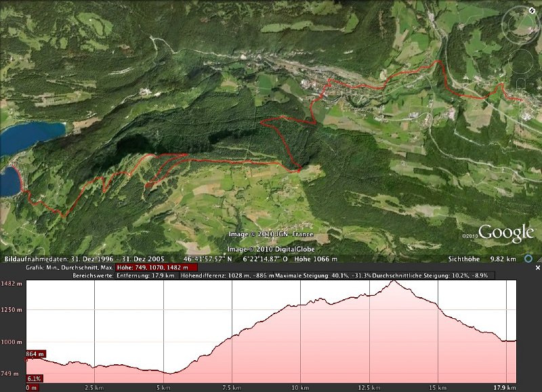Click the 6.1% slope indicator label
Image resolution: width=542 pixels, height=392 pixels.
(x=34, y=378)
